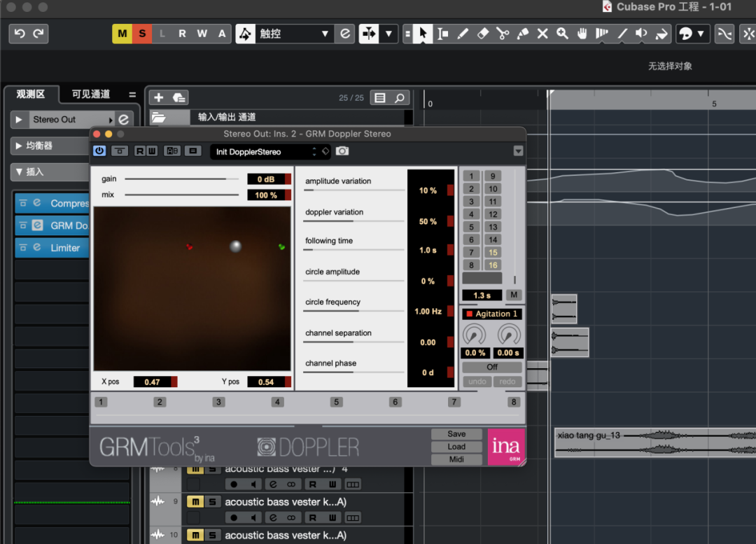Solo acoustic bass vester track 9
756x544 pixels.
tap(212, 501)
